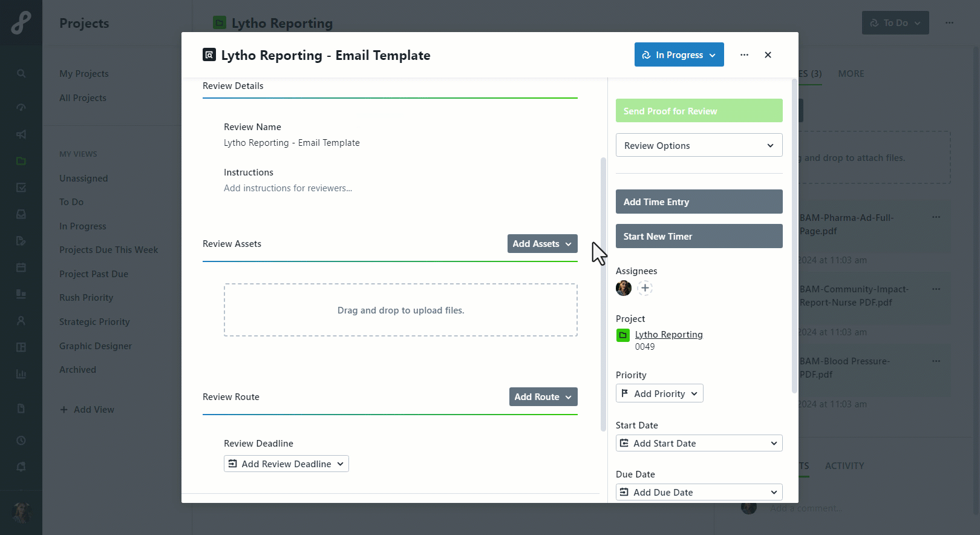Open All Projects in the Projects panel
This screenshot has height=535, width=980.
[x=83, y=98]
